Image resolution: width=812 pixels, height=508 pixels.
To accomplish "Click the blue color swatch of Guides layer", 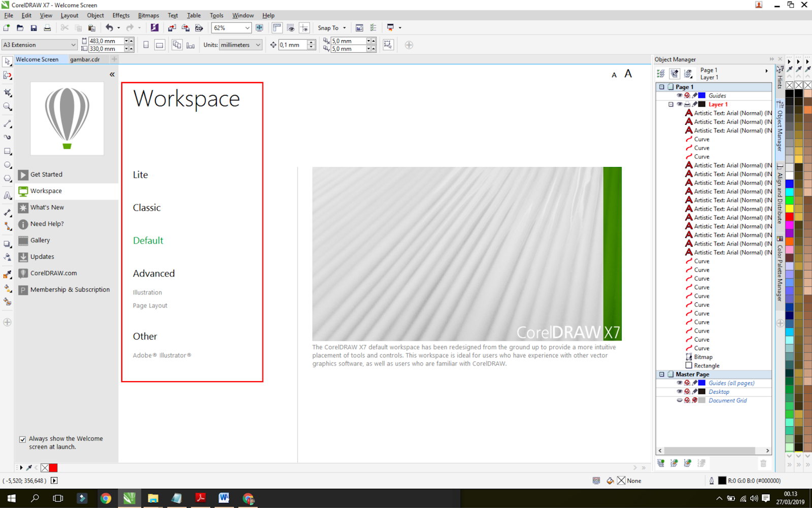I will click(702, 95).
